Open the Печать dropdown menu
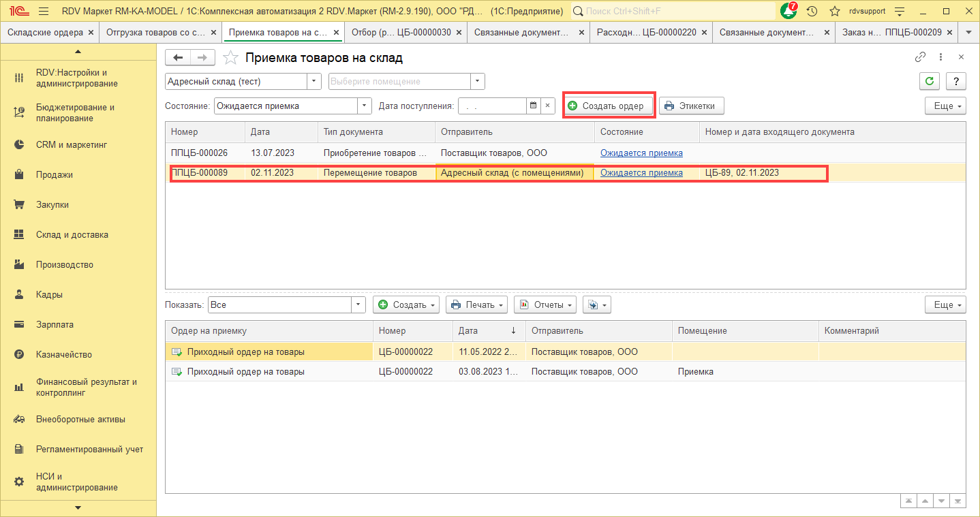The width and height of the screenshot is (980, 517). (476, 304)
